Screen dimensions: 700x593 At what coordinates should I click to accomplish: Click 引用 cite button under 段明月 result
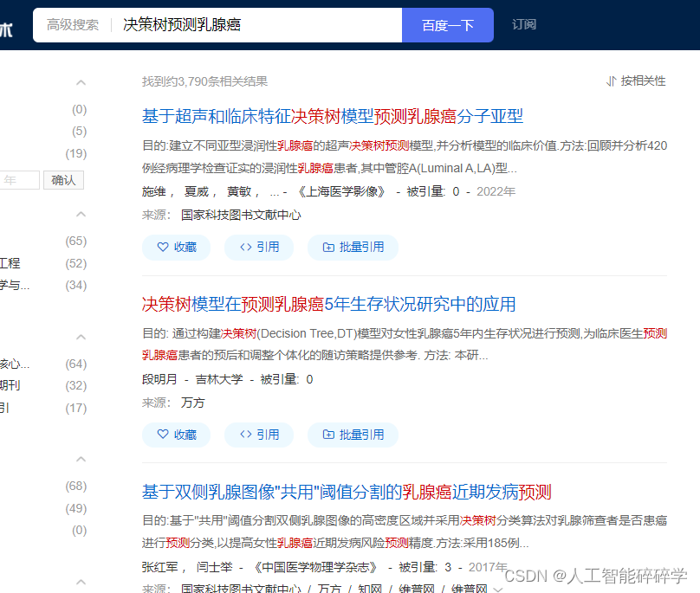point(259,435)
